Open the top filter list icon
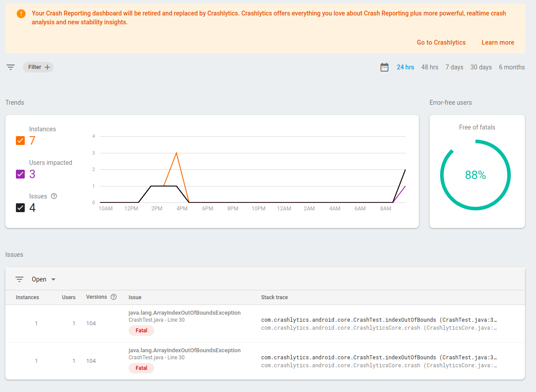Image resolution: width=536 pixels, height=392 pixels. tap(11, 67)
